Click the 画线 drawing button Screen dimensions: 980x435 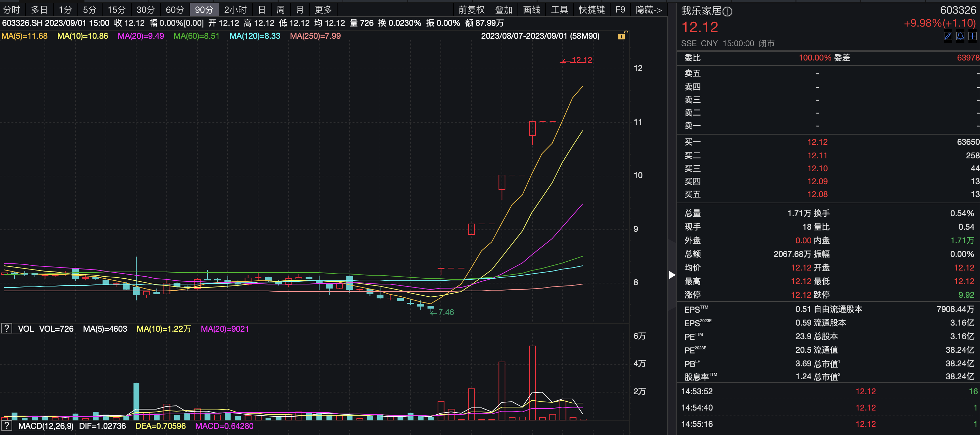(x=531, y=10)
